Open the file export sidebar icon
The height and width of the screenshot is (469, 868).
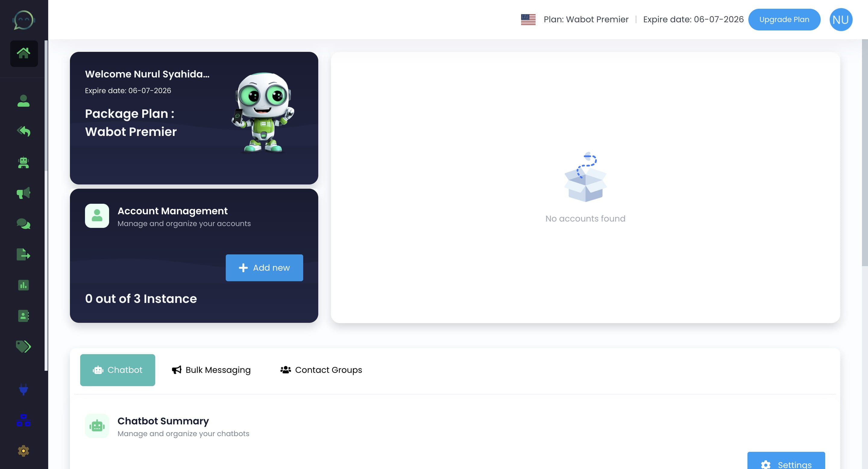tap(24, 254)
